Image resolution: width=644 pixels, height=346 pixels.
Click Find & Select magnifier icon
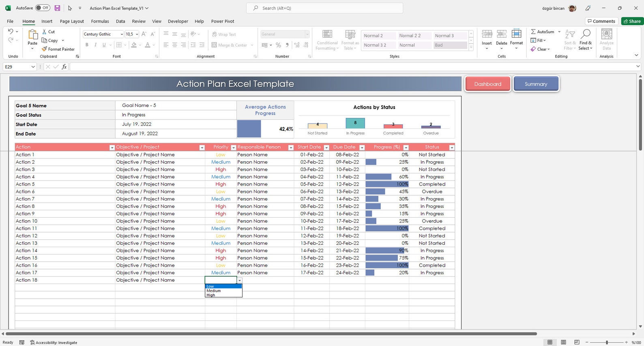(x=586, y=34)
